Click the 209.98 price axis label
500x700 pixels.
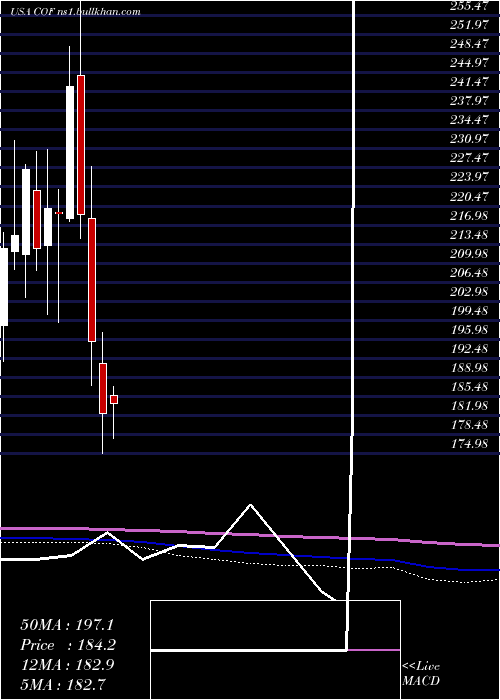tap(470, 254)
